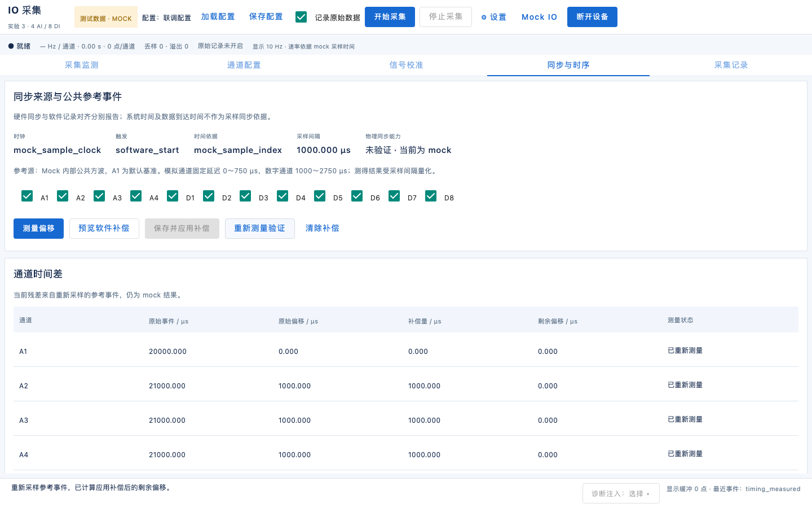Click the mock_sample_clock value
812x508 pixels.
tap(57, 150)
